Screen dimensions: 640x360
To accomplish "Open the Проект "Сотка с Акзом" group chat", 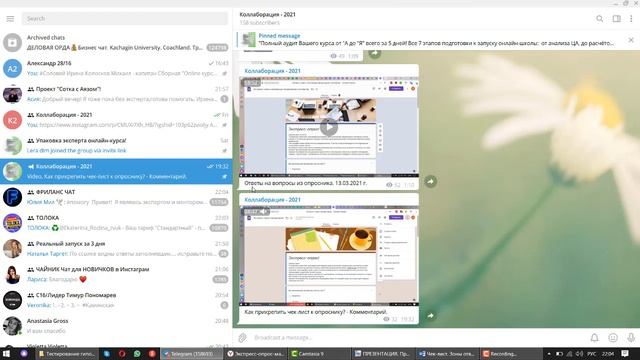I will (116, 94).
